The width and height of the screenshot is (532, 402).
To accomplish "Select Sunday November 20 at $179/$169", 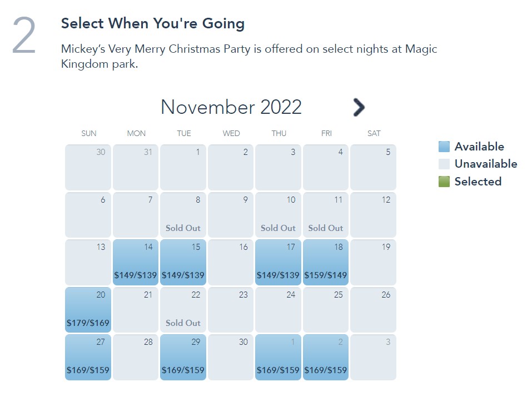I will [88, 310].
